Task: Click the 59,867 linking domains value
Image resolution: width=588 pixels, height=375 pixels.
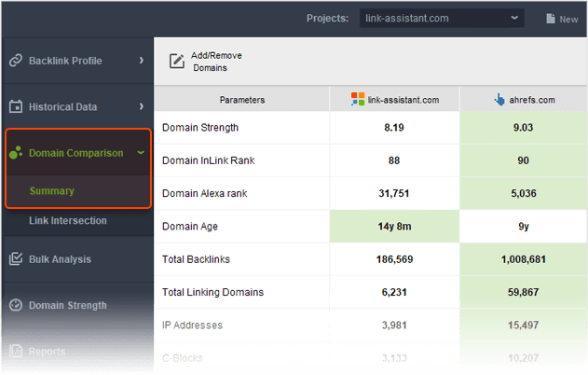Action: (x=523, y=292)
